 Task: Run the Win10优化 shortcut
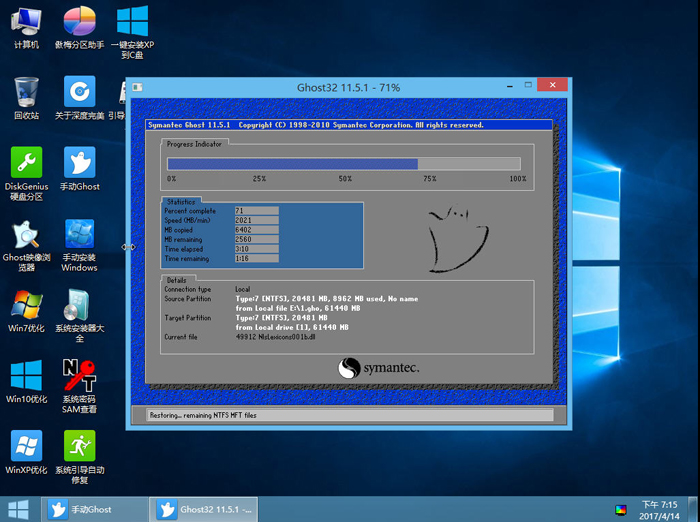26,377
